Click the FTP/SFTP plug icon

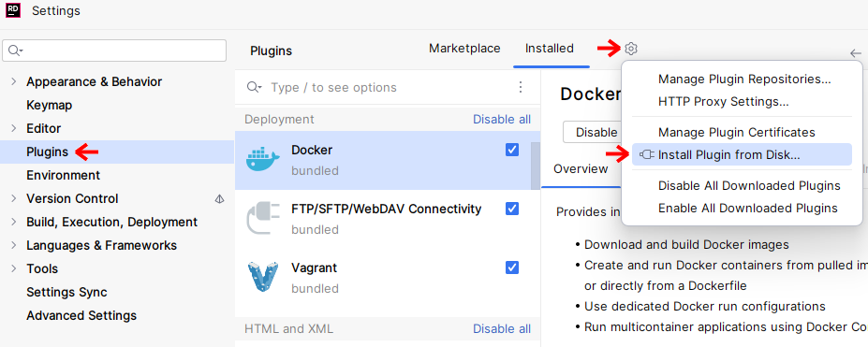(x=263, y=218)
